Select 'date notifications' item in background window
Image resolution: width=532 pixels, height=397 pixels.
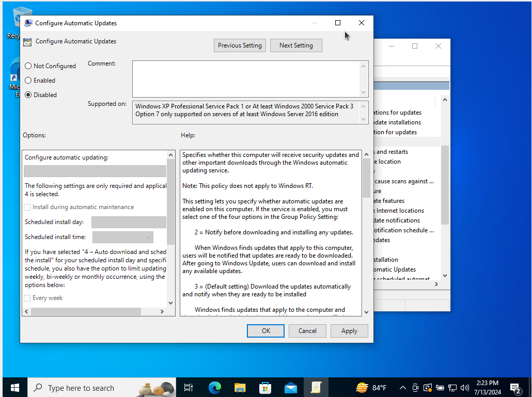click(397, 221)
